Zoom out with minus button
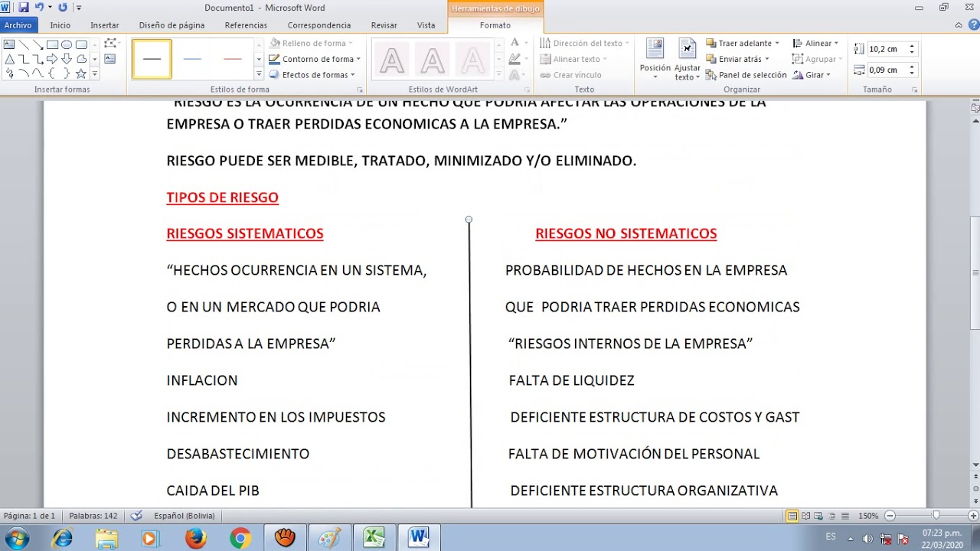This screenshot has width=980, height=551. 890,516
